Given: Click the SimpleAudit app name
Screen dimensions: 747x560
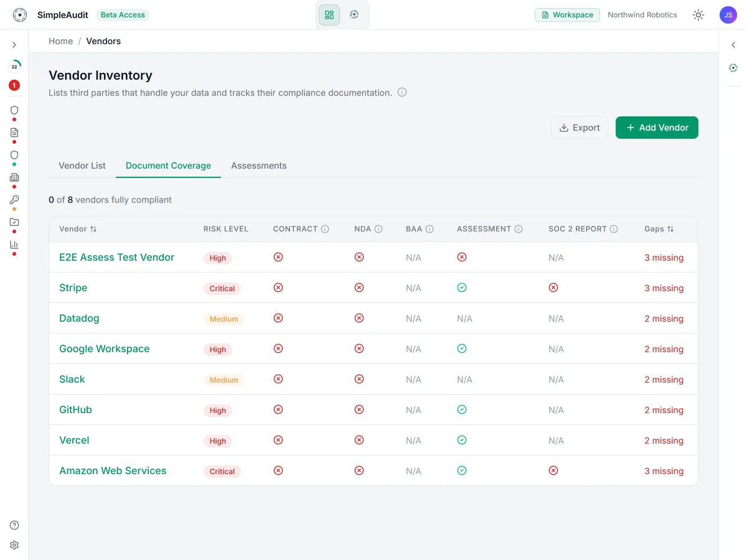Looking at the screenshot, I should point(63,15).
